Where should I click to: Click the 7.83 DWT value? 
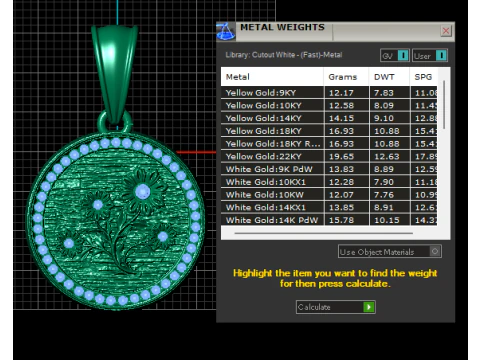pos(384,93)
